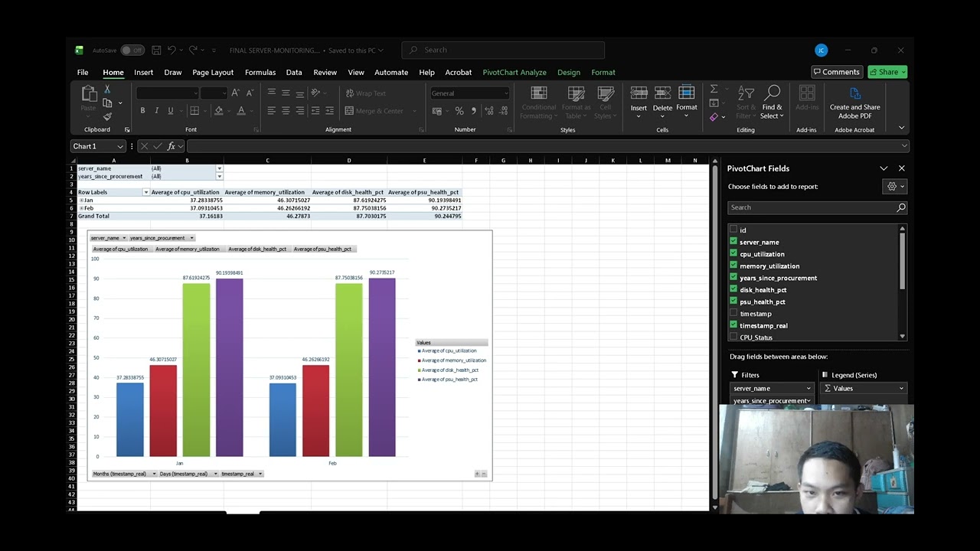Screen dimensions: 980x551
Task: Click Increase Font Size icon
Action: tap(235, 93)
